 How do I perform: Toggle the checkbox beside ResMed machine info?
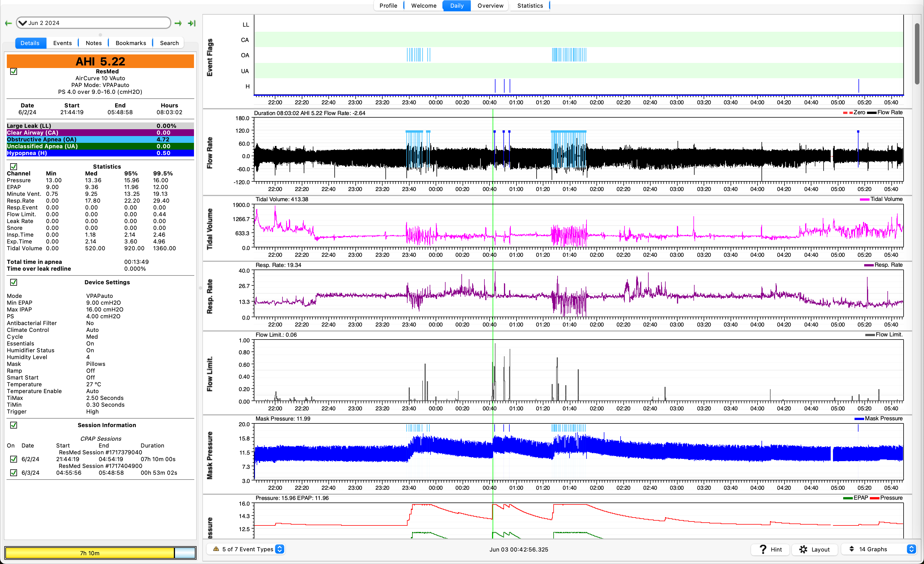coord(14,71)
